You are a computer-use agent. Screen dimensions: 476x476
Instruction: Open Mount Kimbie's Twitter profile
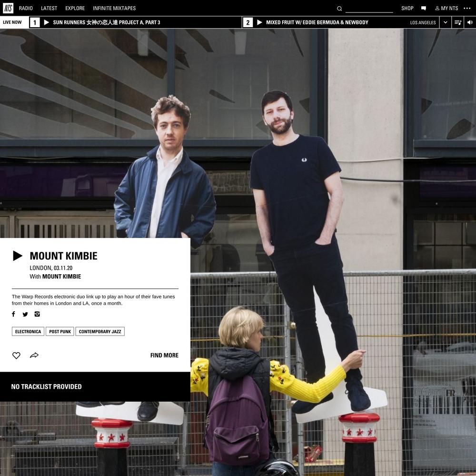[25, 314]
